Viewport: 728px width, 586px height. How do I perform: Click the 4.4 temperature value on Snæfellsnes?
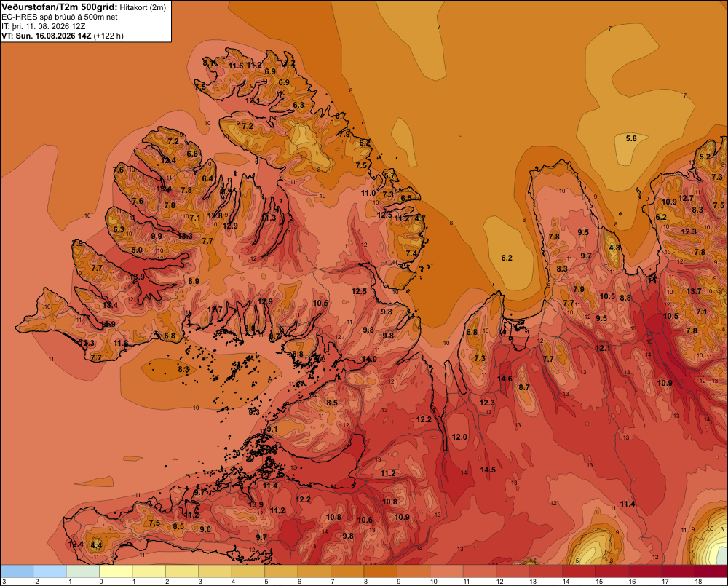pos(96,545)
